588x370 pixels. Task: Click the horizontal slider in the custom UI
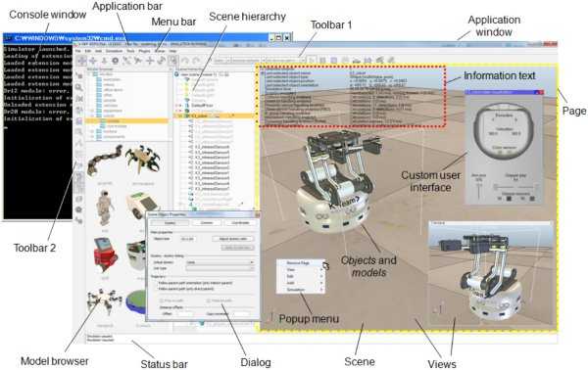516,186
